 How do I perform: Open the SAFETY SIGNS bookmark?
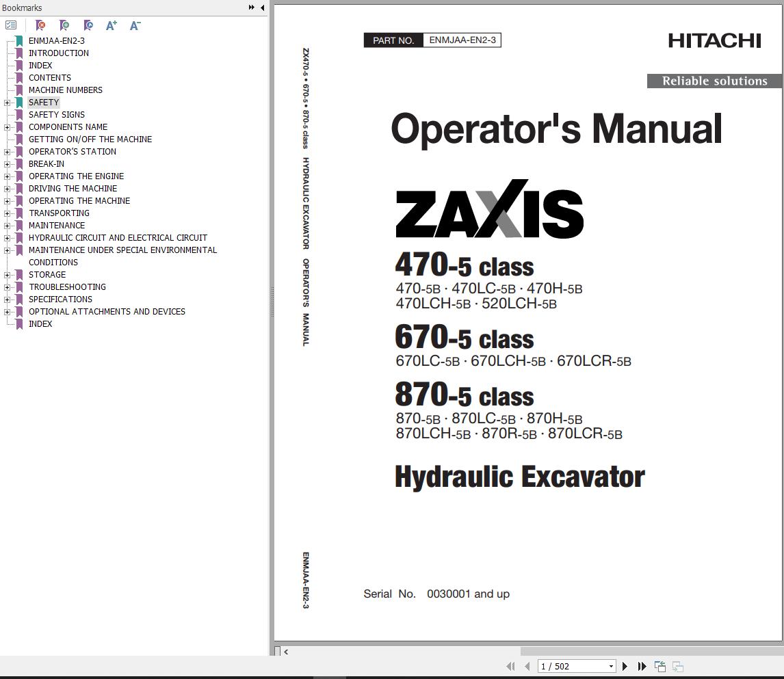pos(57,114)
